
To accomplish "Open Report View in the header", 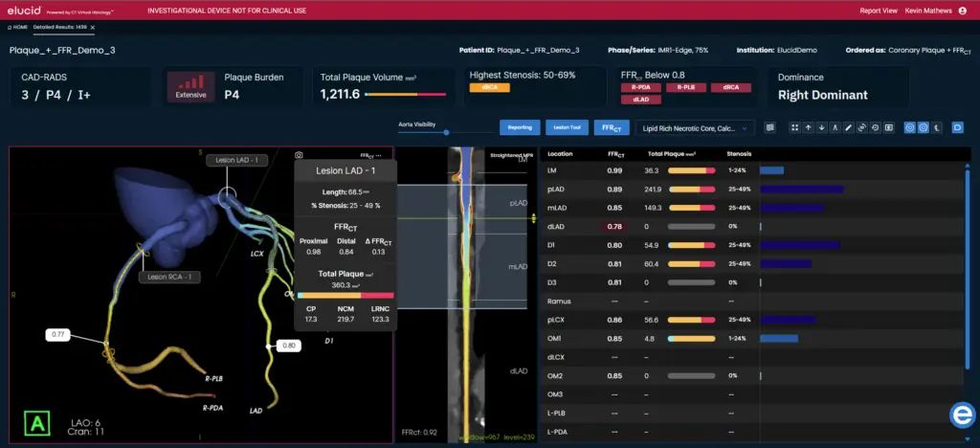I will click(879, 11).
